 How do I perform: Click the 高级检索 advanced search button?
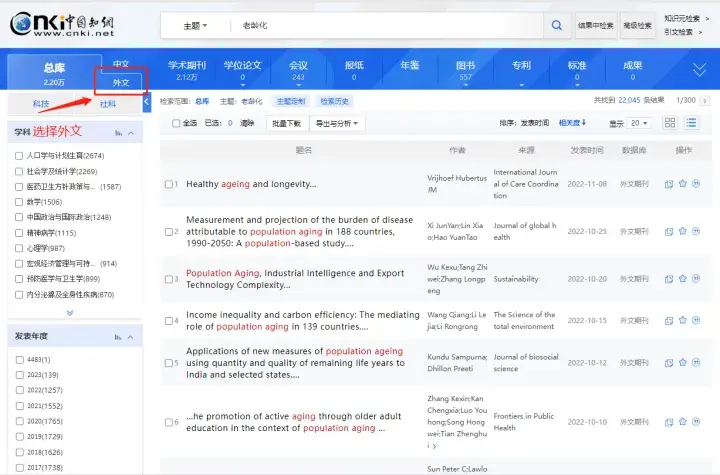637,25
